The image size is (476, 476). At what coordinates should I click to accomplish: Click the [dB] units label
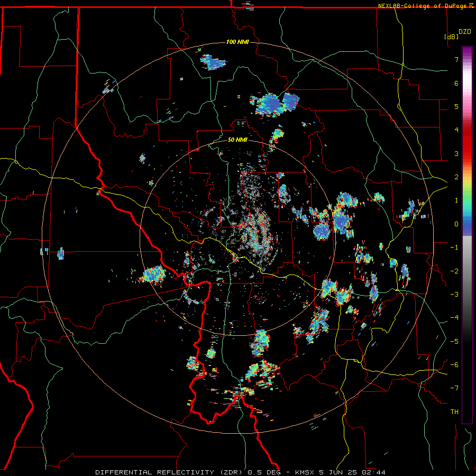452,36
